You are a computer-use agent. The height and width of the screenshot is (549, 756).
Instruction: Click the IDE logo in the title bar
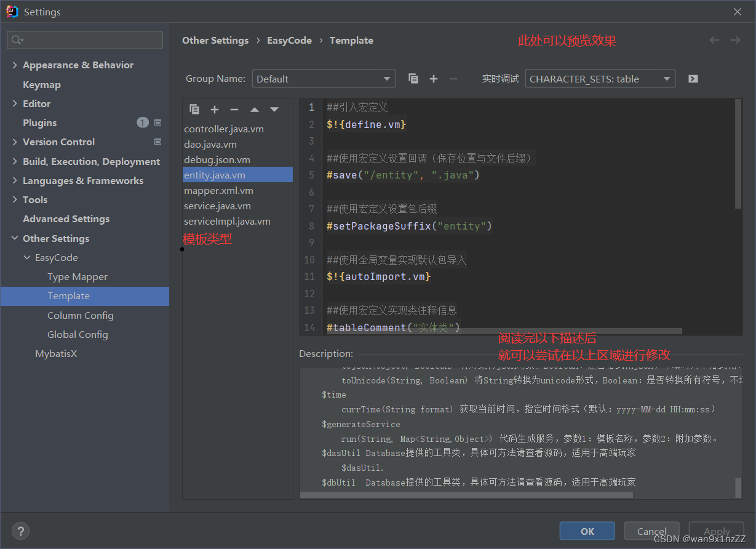[x=12, y=11]
